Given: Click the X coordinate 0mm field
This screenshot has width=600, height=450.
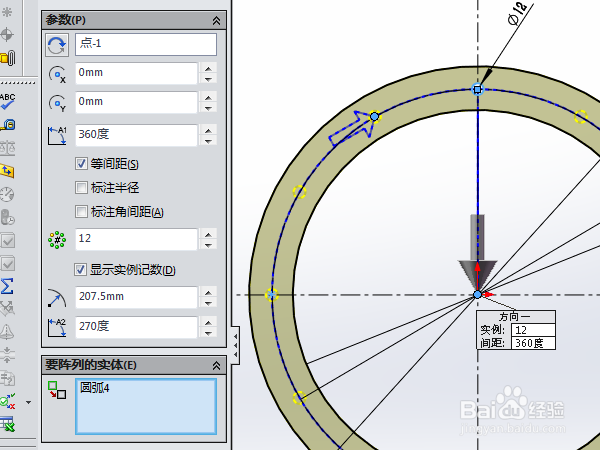Looking at the screenshot, I should 136,73.
